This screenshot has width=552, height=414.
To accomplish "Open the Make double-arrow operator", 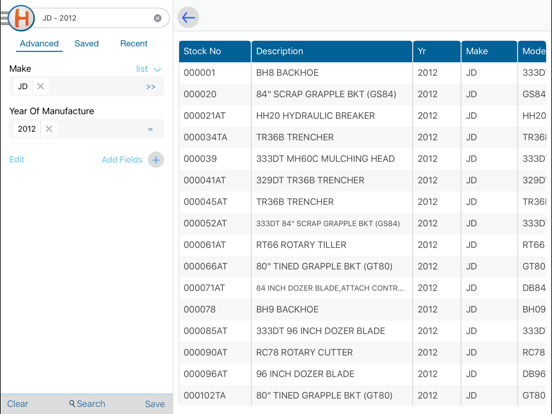I will click(x=151, y=87).
